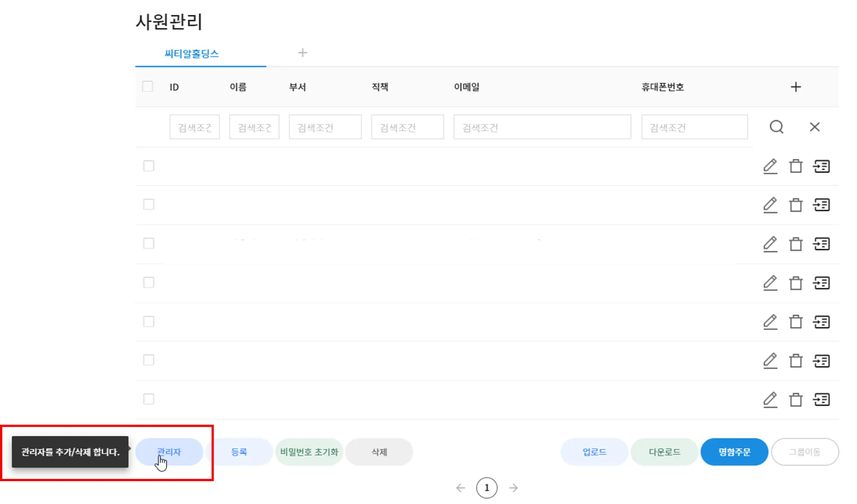Click the 이름 search condition field
Image resolution: width=857 pixels, height=504 pixels.
[254, 127]
